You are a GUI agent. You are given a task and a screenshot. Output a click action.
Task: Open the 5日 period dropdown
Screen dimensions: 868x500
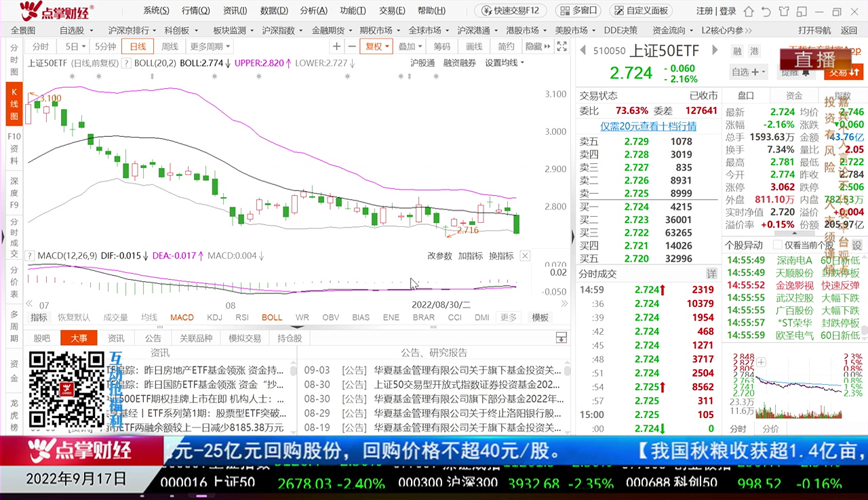[75, 46]
